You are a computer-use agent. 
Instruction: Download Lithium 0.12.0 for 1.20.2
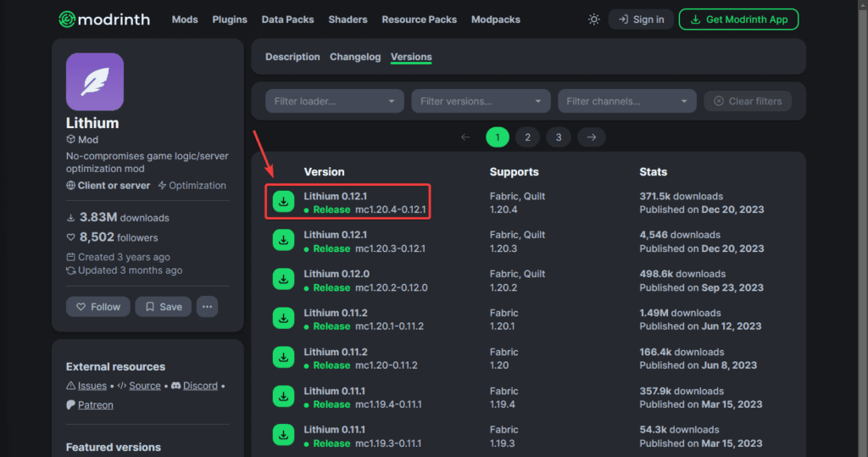coord(284,280)
